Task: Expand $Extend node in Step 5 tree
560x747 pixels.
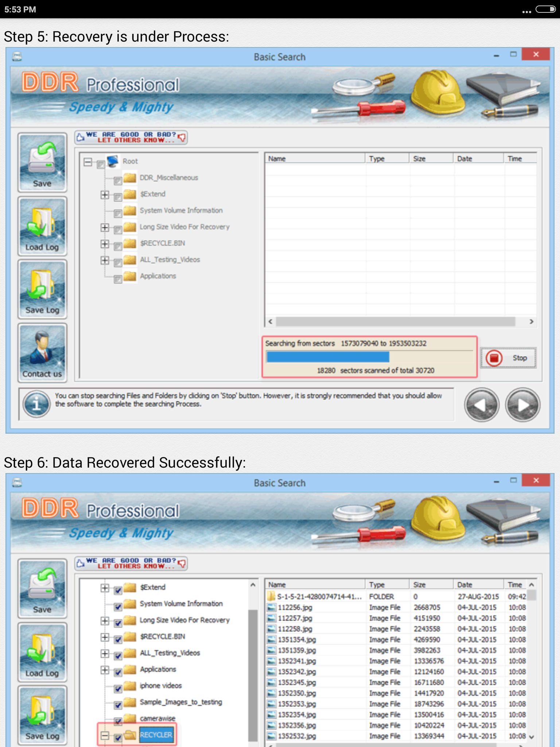Action: click(105, 194)
